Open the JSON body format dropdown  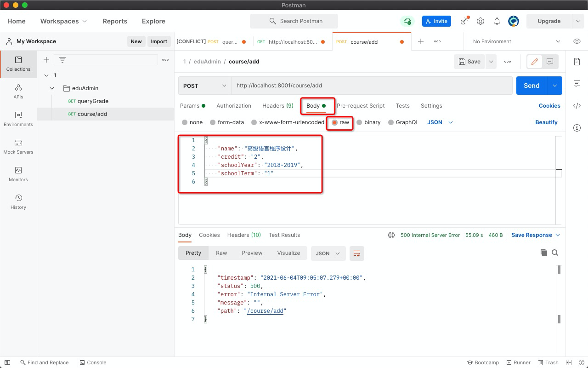[440, 122]
